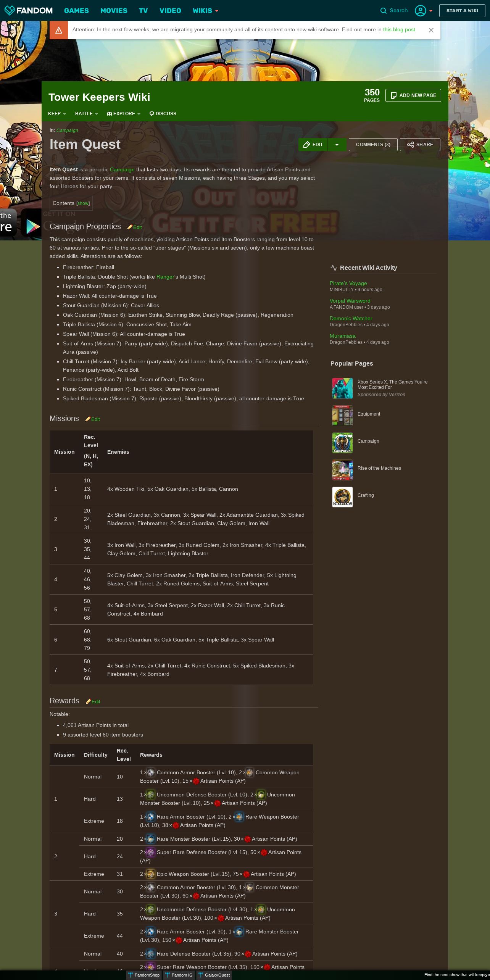Open Pirate's Voyage recent activity link
The width and height of the screenshot is (490, 980).
click(348, 283)
